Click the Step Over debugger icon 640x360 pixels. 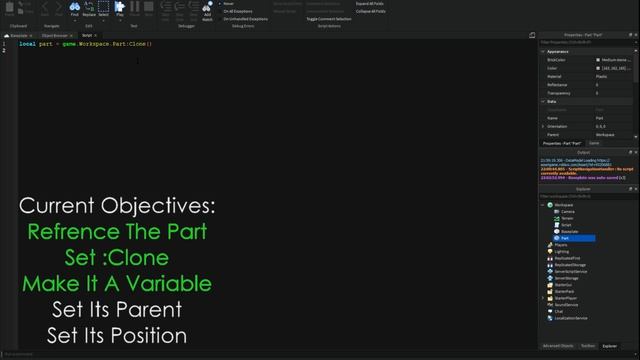click(x=180, y=7)
